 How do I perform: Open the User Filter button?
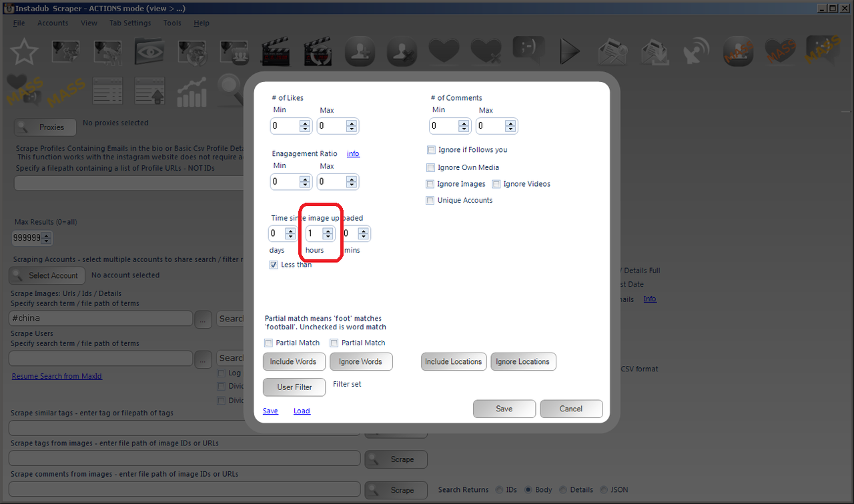tap(294, 387)
